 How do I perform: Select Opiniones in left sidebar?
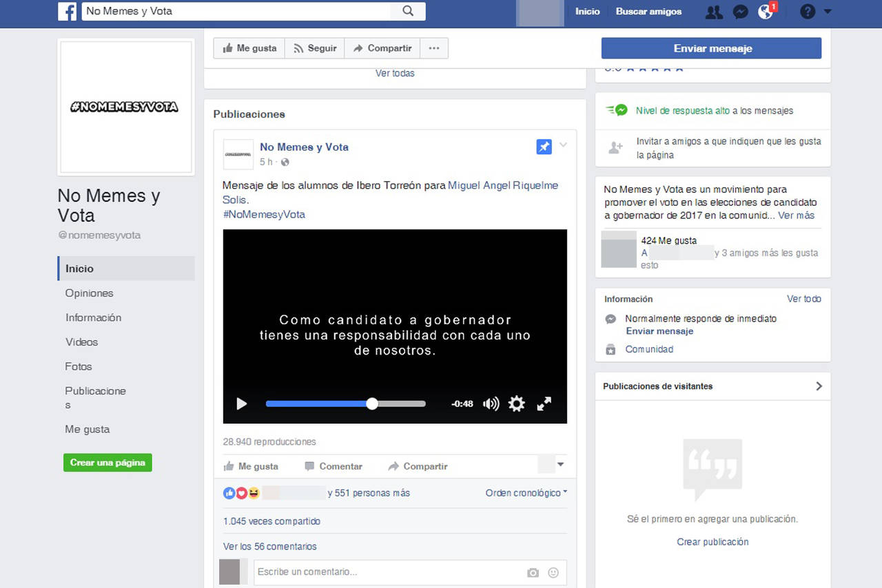tap(89, 293)
